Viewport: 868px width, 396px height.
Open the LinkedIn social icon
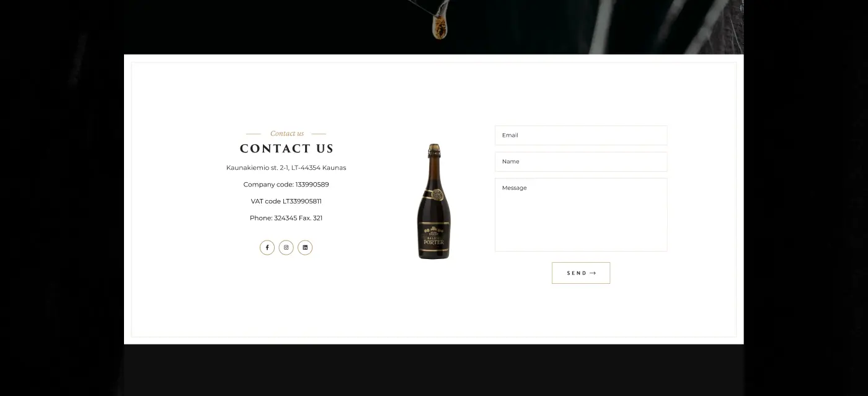[305, 247]
